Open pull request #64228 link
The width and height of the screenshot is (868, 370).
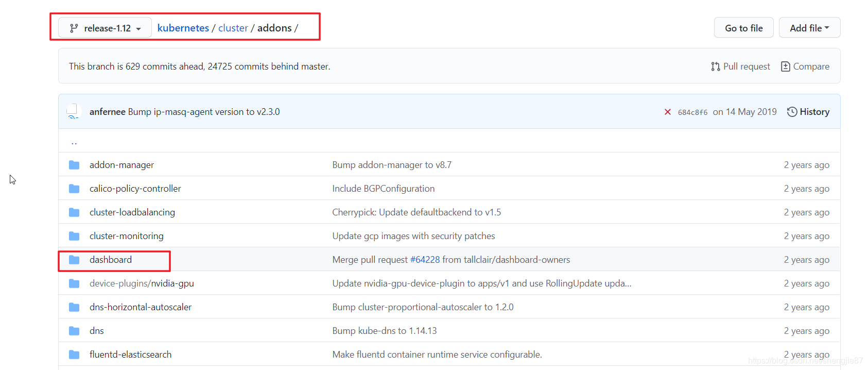pyautogui.click(x=425, y=260)
